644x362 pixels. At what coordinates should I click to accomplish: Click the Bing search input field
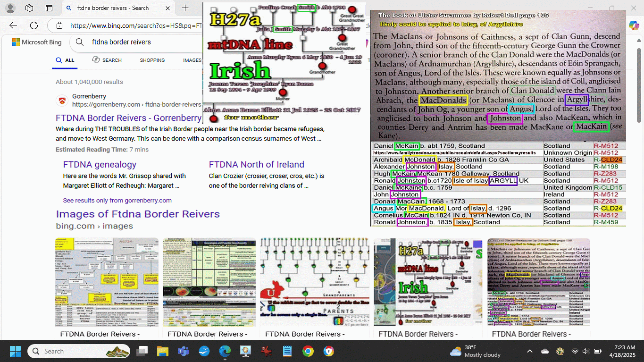click(142, 42)
